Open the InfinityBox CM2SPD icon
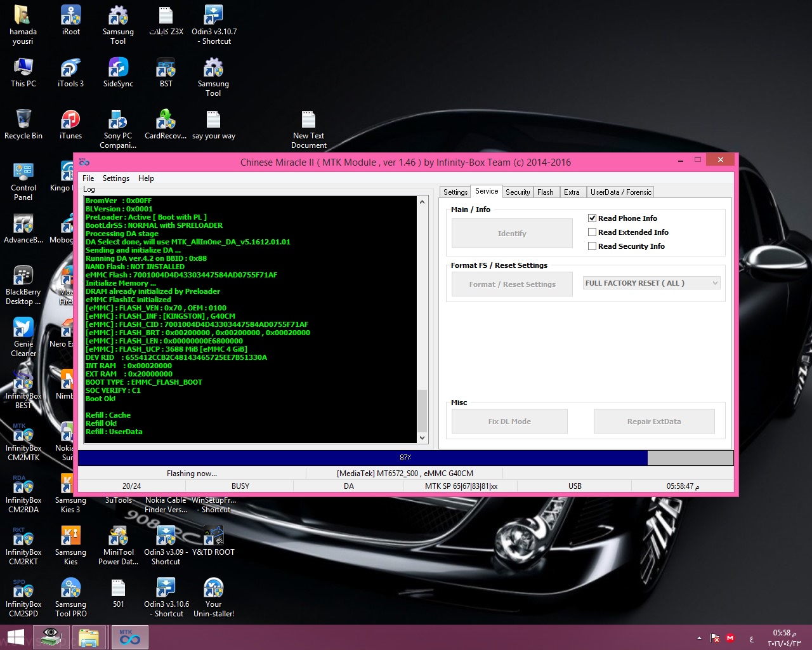 (23, 597)
